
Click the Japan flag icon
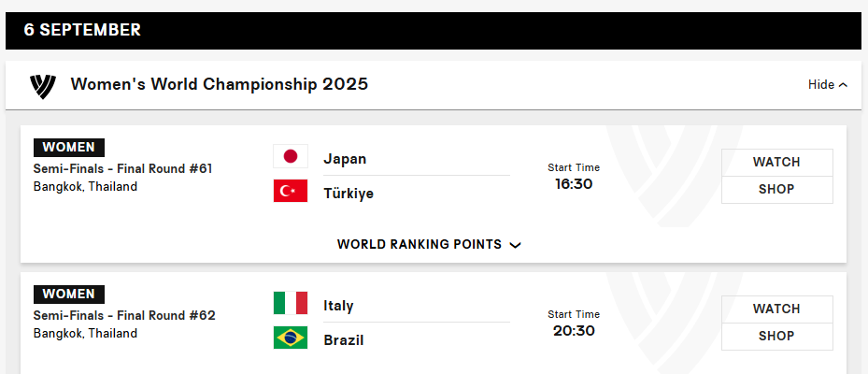pyautogui.click(x=290, y=157)
